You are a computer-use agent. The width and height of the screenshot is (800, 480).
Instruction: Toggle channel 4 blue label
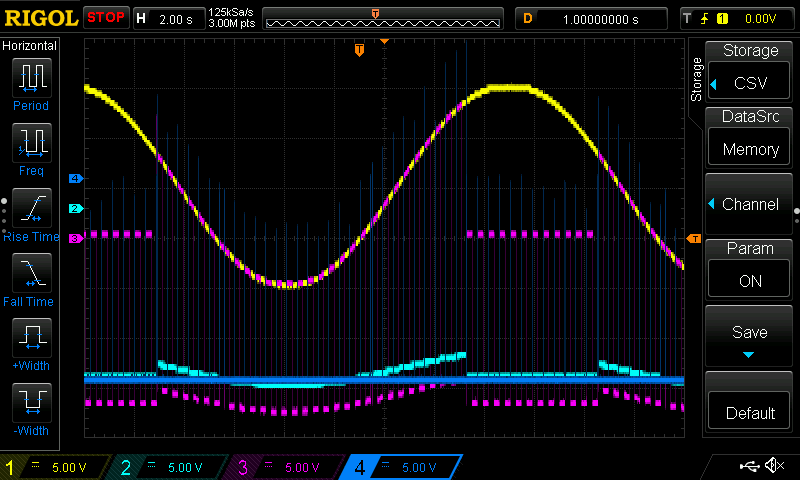point(401,467)
